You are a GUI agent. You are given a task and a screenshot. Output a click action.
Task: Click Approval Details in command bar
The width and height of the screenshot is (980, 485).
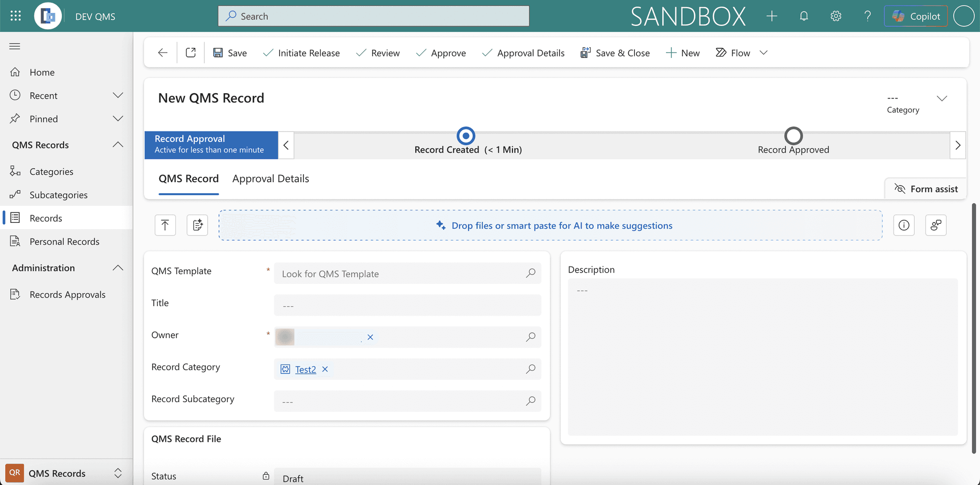click(x=523, y=53)
